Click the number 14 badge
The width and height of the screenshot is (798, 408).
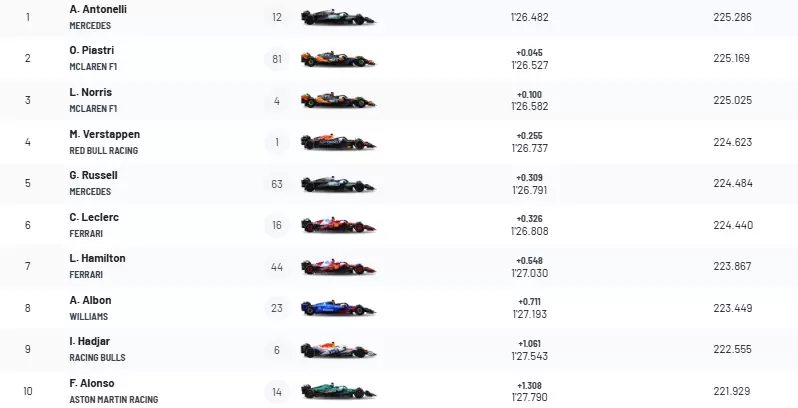277,392
